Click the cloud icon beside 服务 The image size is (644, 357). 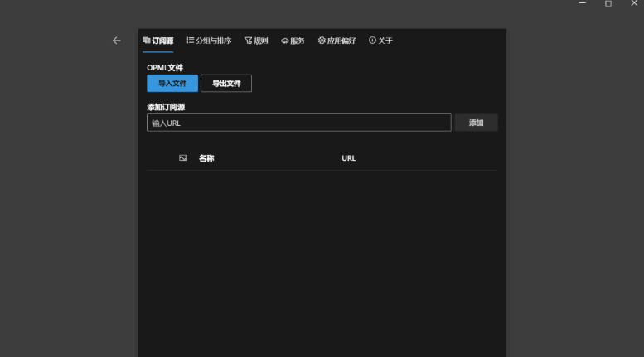pos(285,41)
